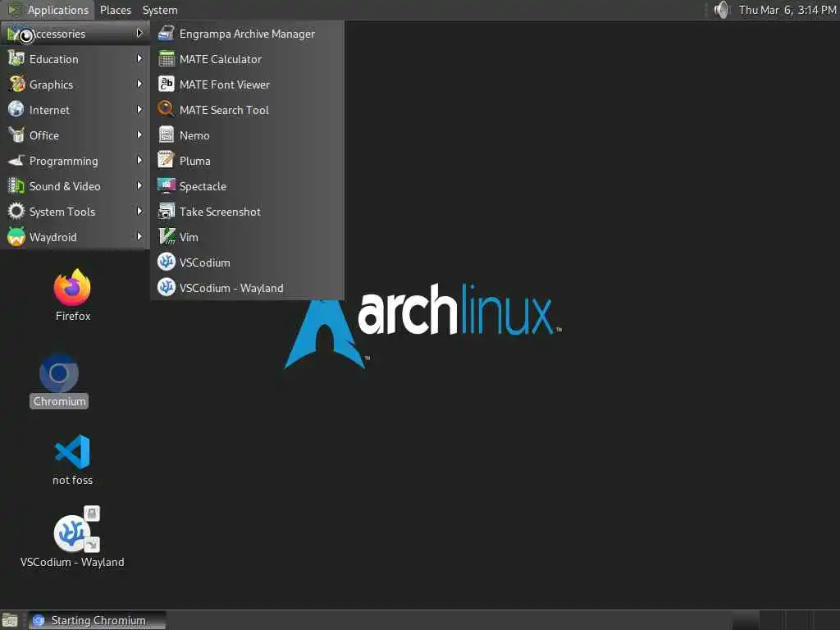The image size is (840, 630).
Task: Expand the Accessories submenu arrow
Action: pos(139,33)
